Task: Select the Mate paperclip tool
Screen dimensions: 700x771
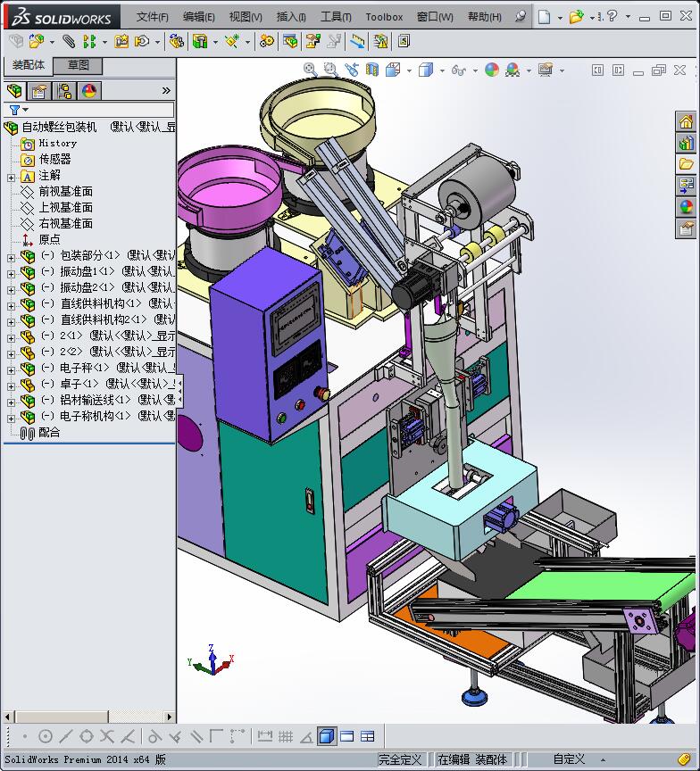Action: point(69,41)
